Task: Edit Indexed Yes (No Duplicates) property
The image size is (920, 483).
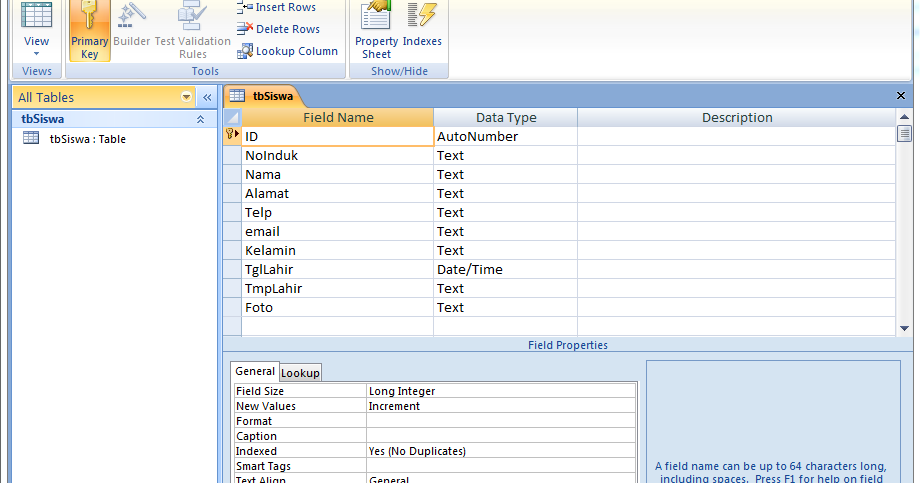Action: [501, 451]
